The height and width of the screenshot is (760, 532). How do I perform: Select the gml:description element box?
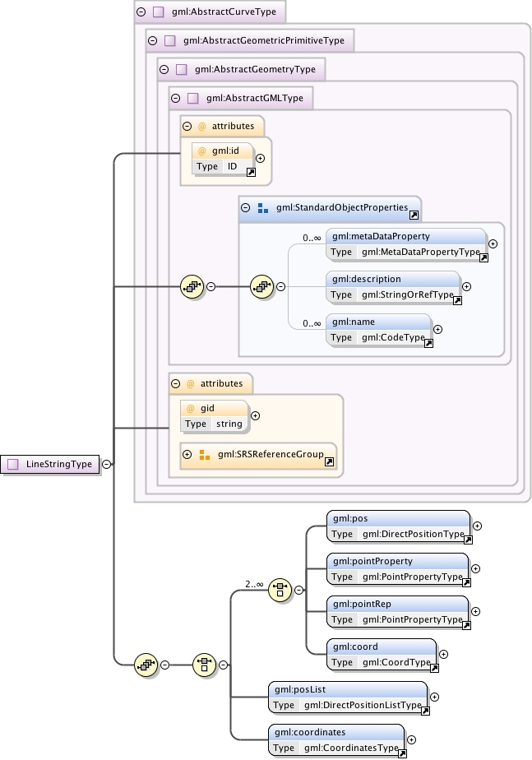393,287
